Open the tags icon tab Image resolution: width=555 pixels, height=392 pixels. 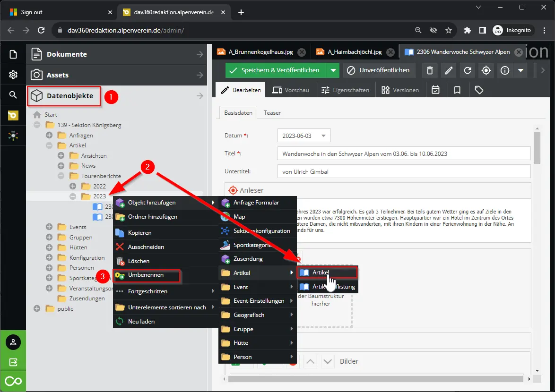[x=479, y=90]
